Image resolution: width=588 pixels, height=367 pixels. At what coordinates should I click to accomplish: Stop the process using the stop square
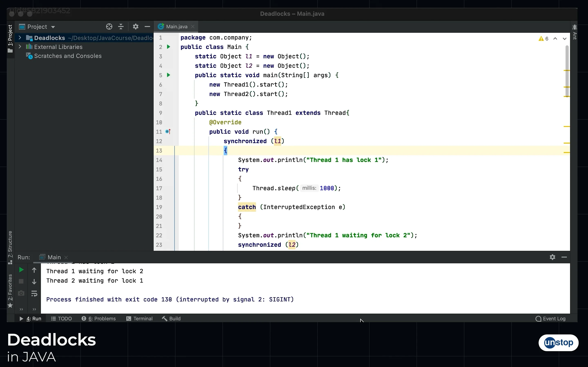coord(21,281)
